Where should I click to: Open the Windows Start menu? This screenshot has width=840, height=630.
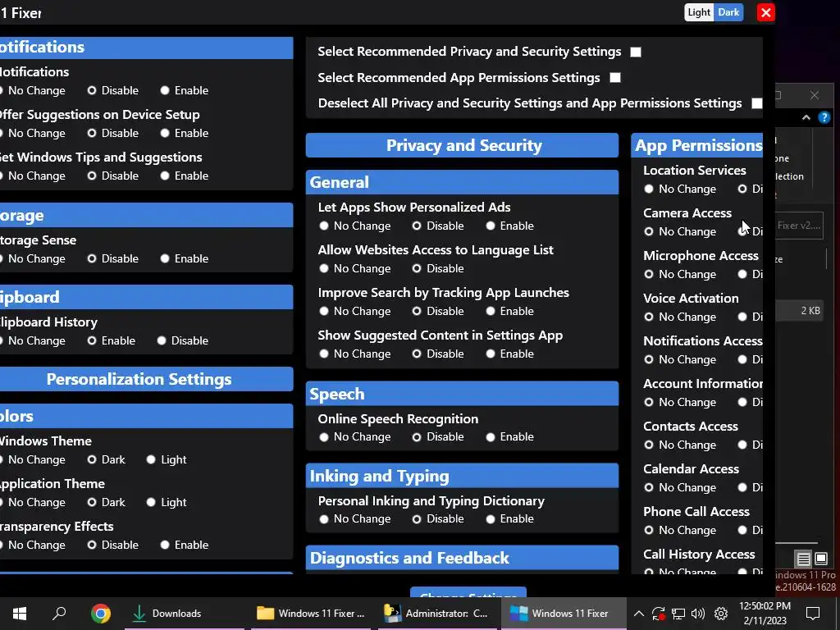click(20, 614)
